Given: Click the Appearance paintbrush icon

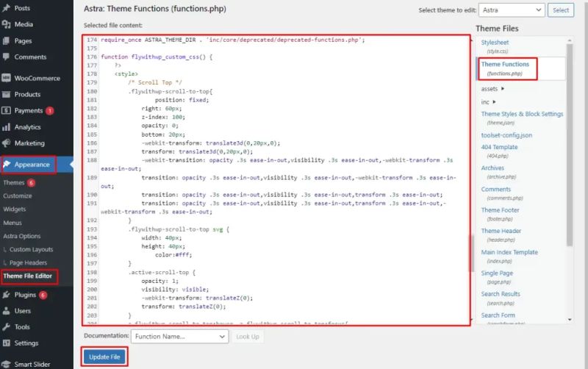Looking at the screenshot, I should click(x=7, y=164).
